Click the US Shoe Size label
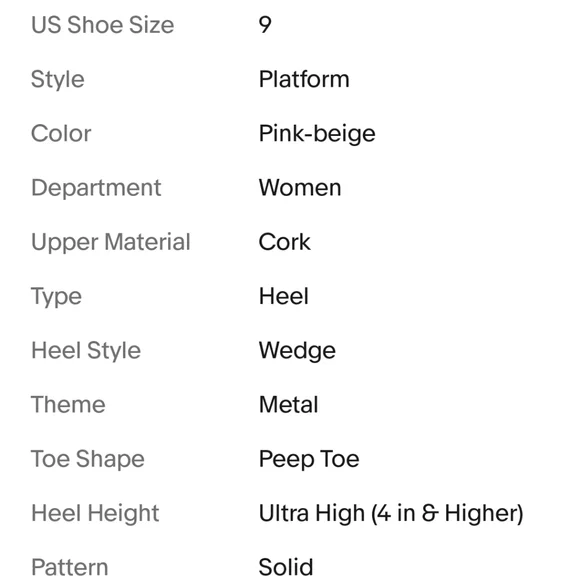 (102, 25)
